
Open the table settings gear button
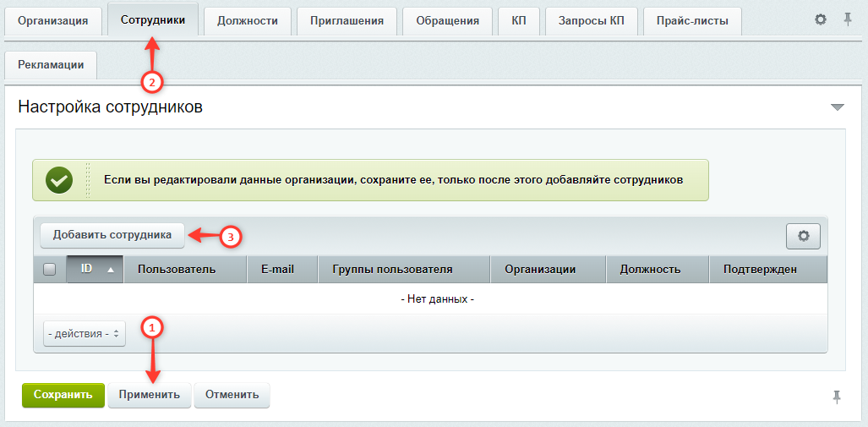point(803,236)
